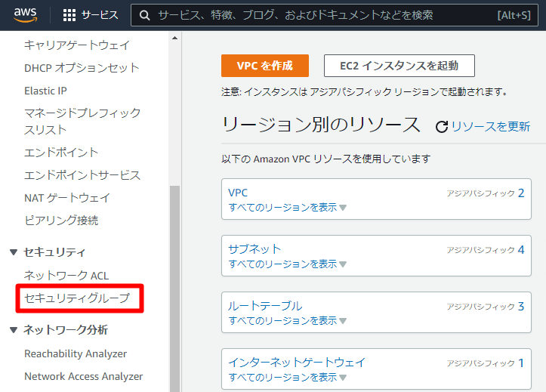Click the リソースを更新 link
This screenshot has height=392, width=546.
(x=491, y=126)
